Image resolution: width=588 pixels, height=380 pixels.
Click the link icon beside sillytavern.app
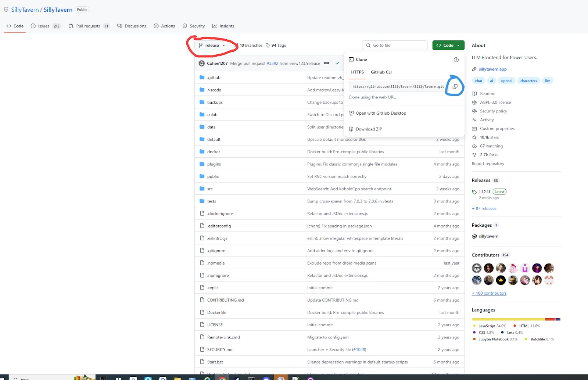tap(474, 69)
